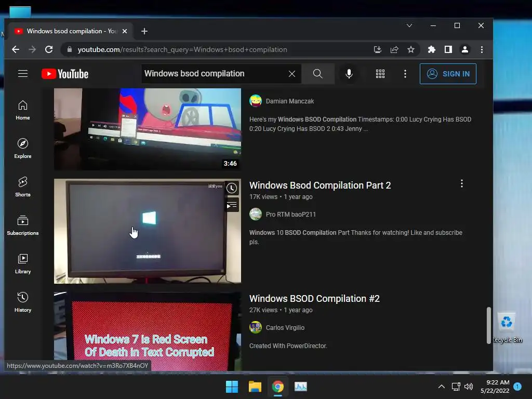Open Shorts in the sidebar
Image resolution: width=532 pixels, height=399 pixels.
pos(23,187)
